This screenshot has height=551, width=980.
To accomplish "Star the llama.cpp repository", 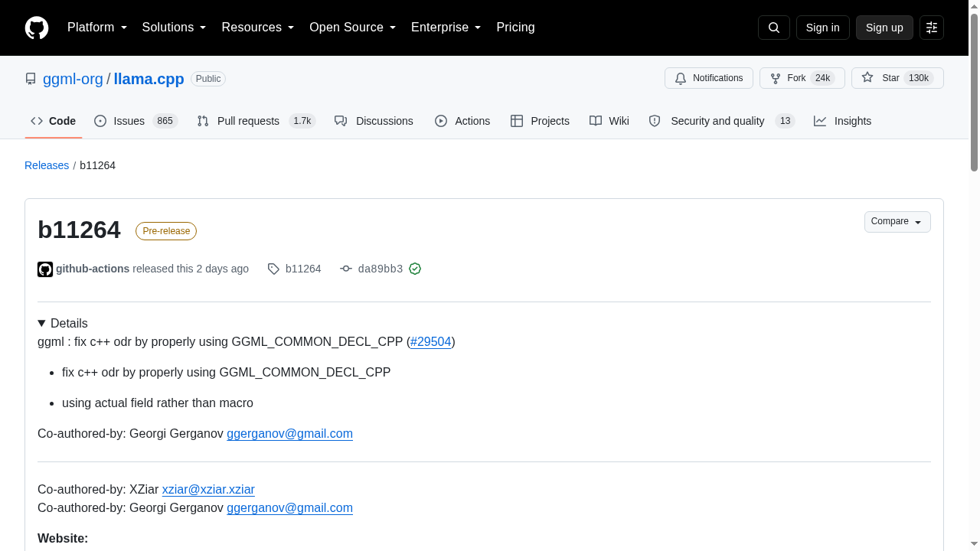I will (x=897, y=78).
